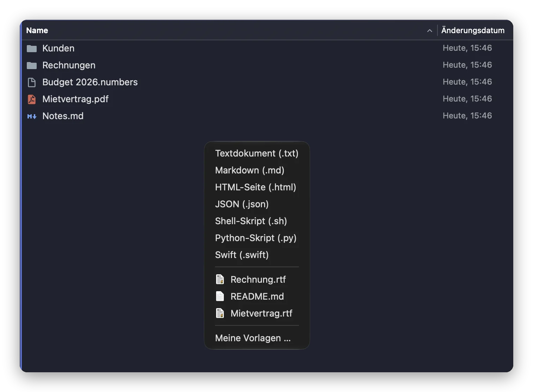Create a new Textdokument (.txt) file
533x392 pixels.
(x=257, y=153)
